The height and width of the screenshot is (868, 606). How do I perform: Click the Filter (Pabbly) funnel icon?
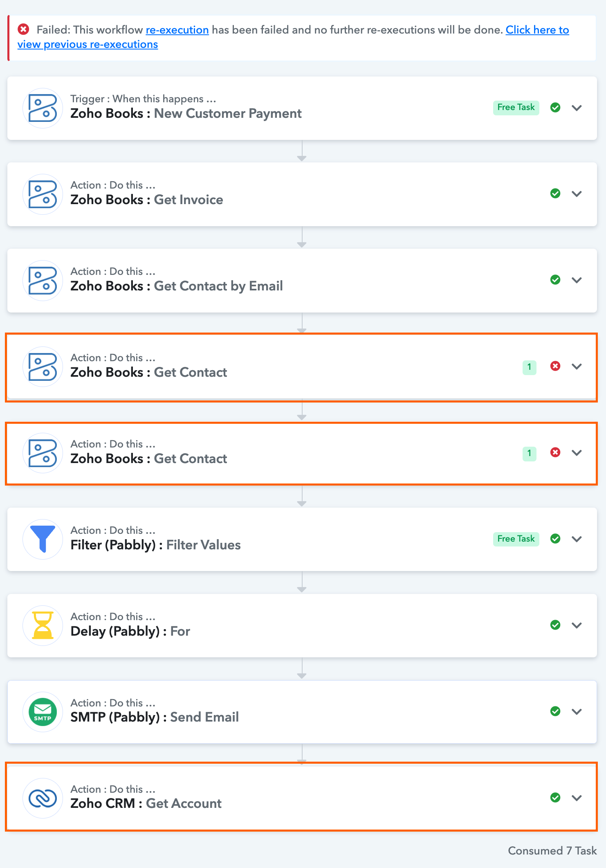coord(43,540)
